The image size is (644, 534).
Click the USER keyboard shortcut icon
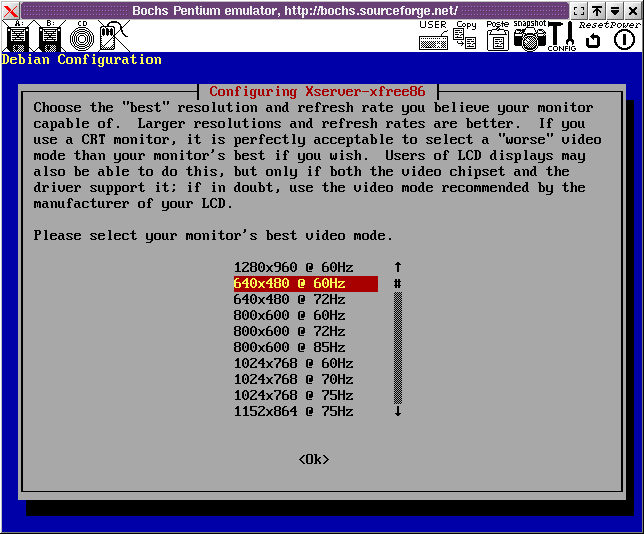click(x=433, y=37)
